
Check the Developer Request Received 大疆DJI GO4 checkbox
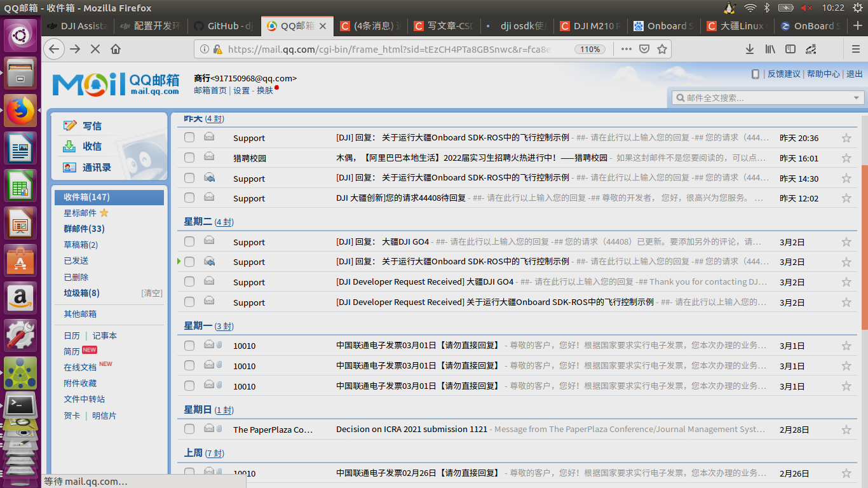tap(189, 281)
